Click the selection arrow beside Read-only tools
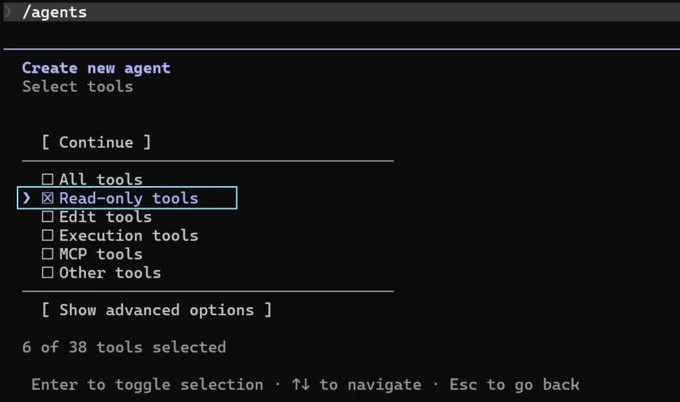Viewport: 680px width, 402px height. 26,198
